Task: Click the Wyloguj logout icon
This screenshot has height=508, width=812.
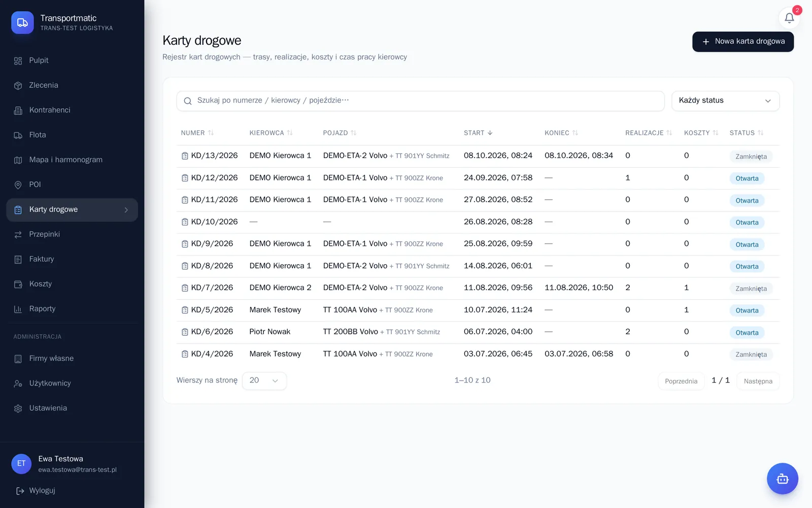Action: coord(20,491)
